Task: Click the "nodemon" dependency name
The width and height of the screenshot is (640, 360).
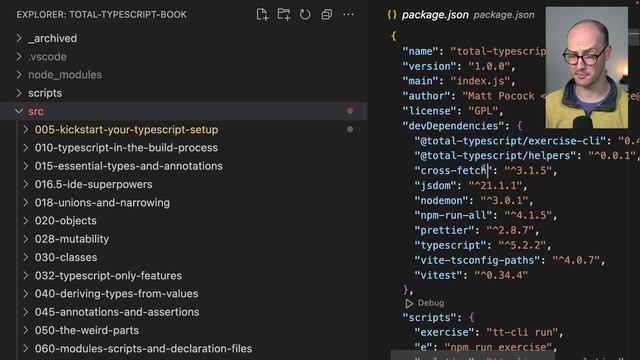Action: (441, 200)
